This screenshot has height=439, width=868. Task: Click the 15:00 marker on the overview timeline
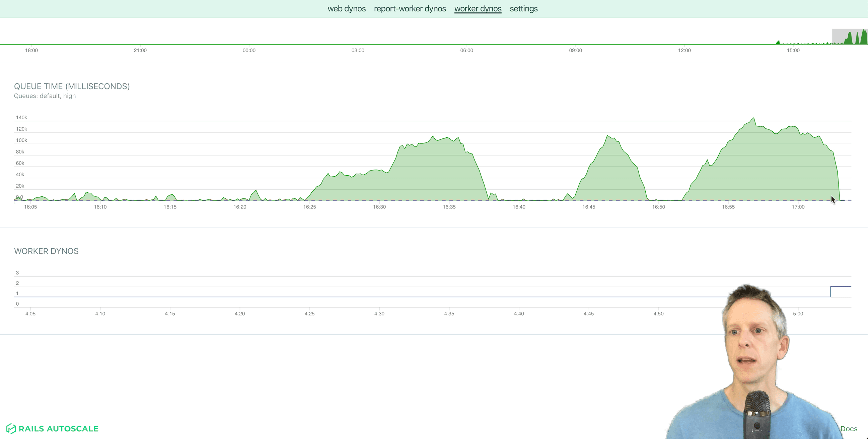pos(794,50)
